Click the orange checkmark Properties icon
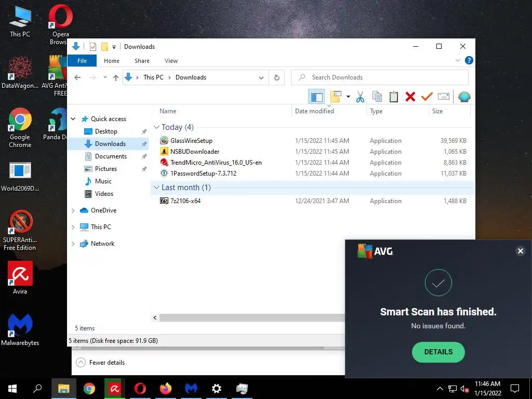532x399 pixels. point(427,97)
